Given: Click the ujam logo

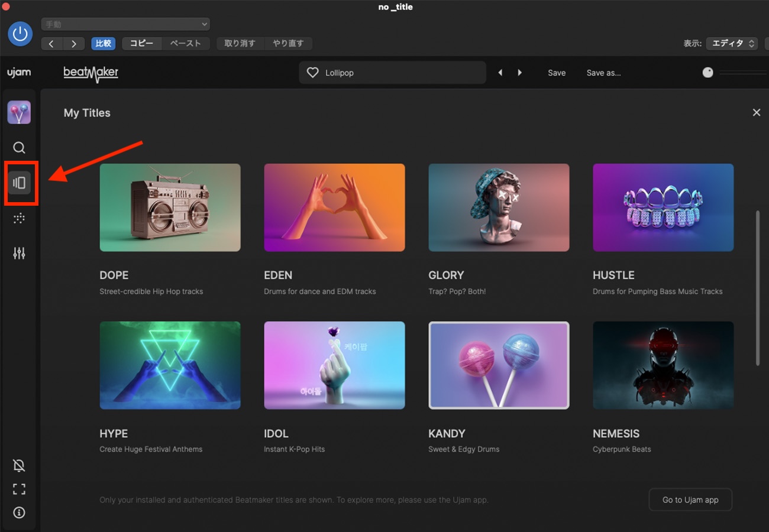Looking at the screenshot, I should pyautogui.click(x=19, y=73).
